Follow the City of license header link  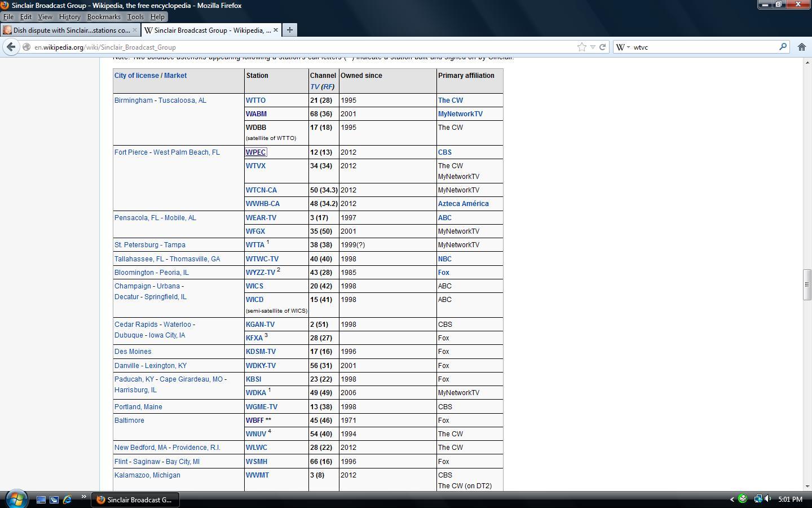point(136,76)
